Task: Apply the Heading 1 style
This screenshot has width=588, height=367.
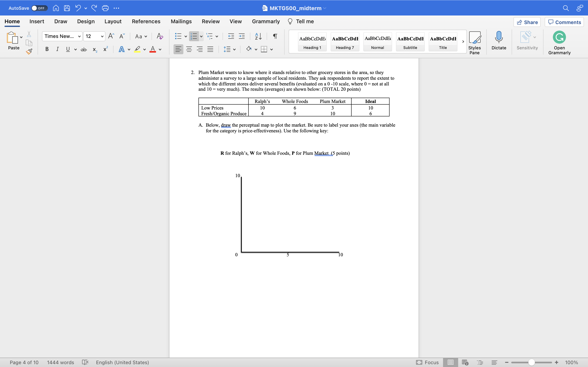Action: point(312,42)
